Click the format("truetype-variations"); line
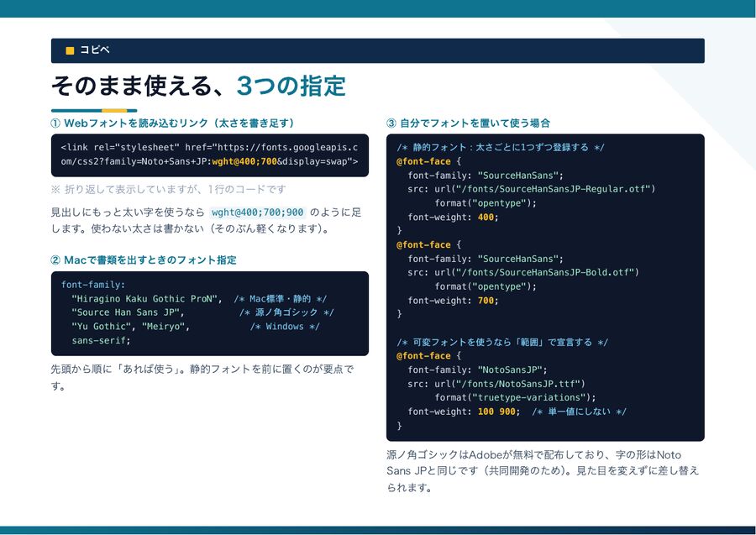 coord(515,397)
